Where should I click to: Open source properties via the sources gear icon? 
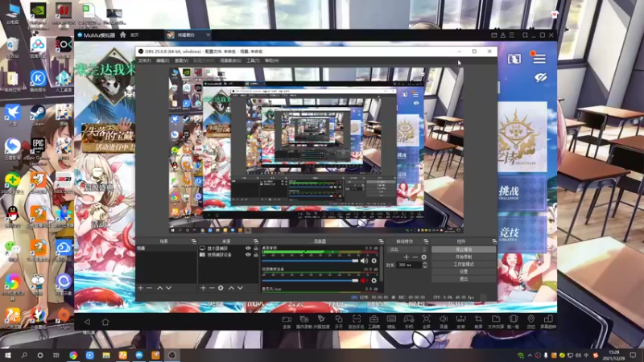pos(221,288)
